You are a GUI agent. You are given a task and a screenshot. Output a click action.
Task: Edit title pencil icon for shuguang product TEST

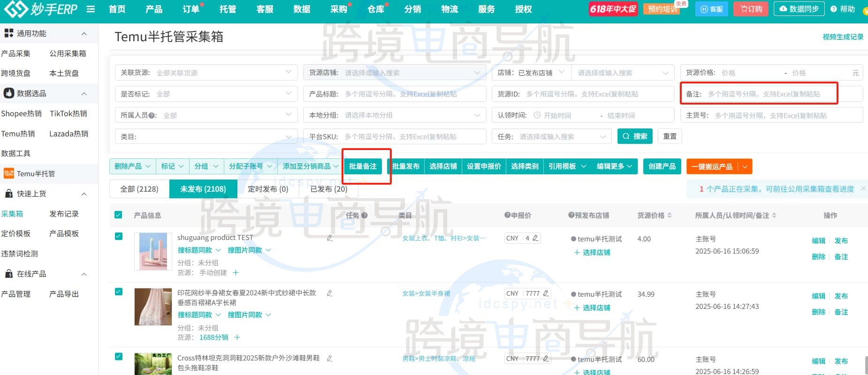pyautogui.click(x=330, y=238)
